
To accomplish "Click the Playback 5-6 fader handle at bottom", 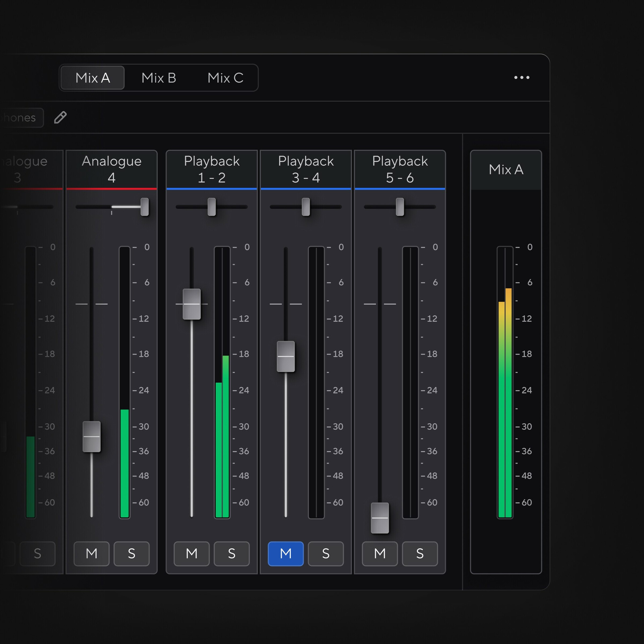I will (x=380, y=518).
